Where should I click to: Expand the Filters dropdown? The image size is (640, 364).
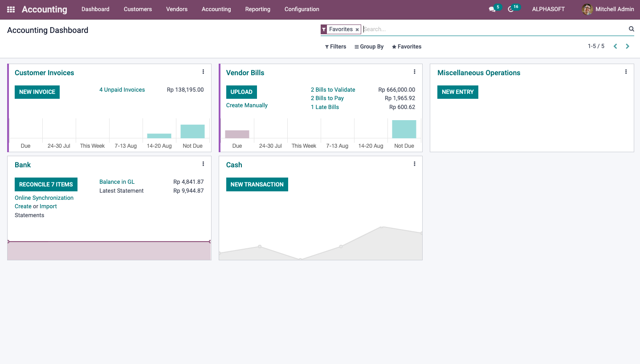[x=335, y=47]
